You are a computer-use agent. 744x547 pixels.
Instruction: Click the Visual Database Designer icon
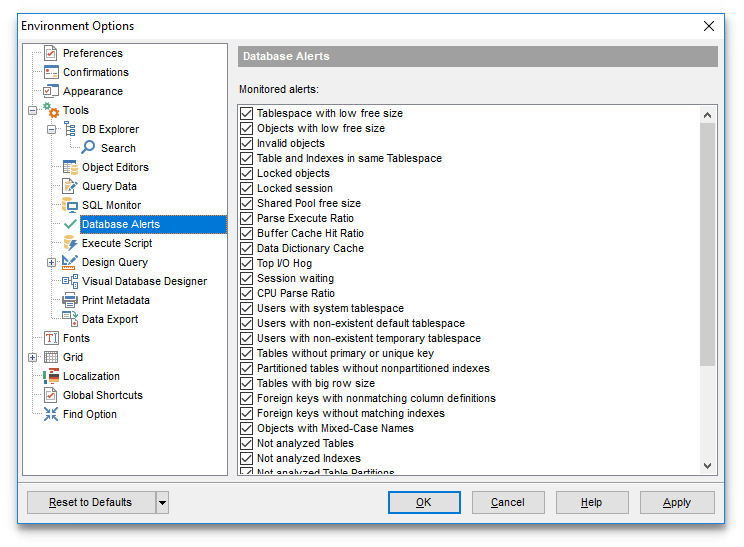coord(70,281)
